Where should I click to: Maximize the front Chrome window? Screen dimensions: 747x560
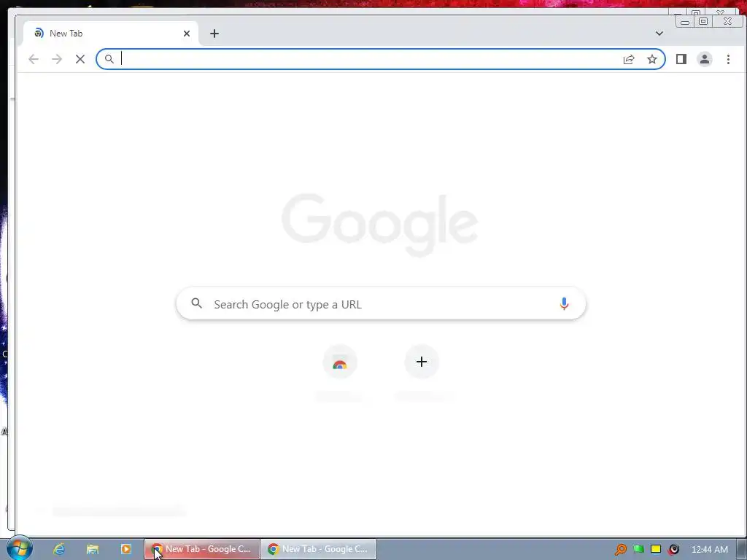703,21
